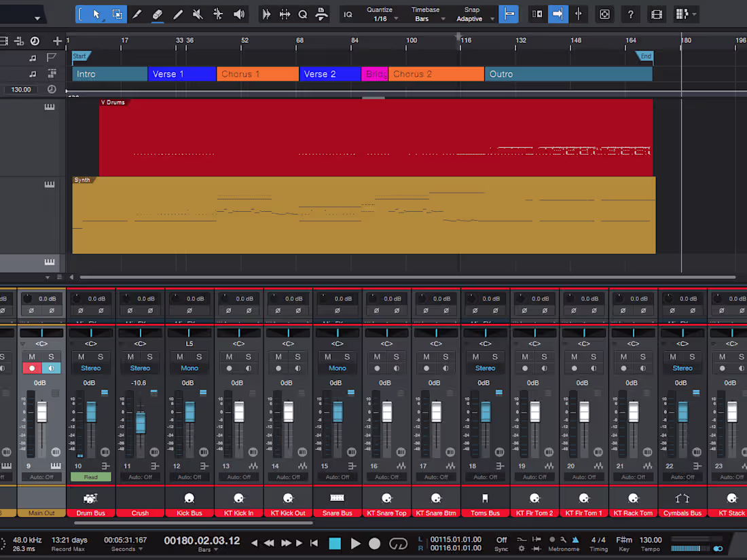The width and height of the screenshot is (747, 560).
Task: Click the Cymbals Bus channel icon
Action: point(682,498)
